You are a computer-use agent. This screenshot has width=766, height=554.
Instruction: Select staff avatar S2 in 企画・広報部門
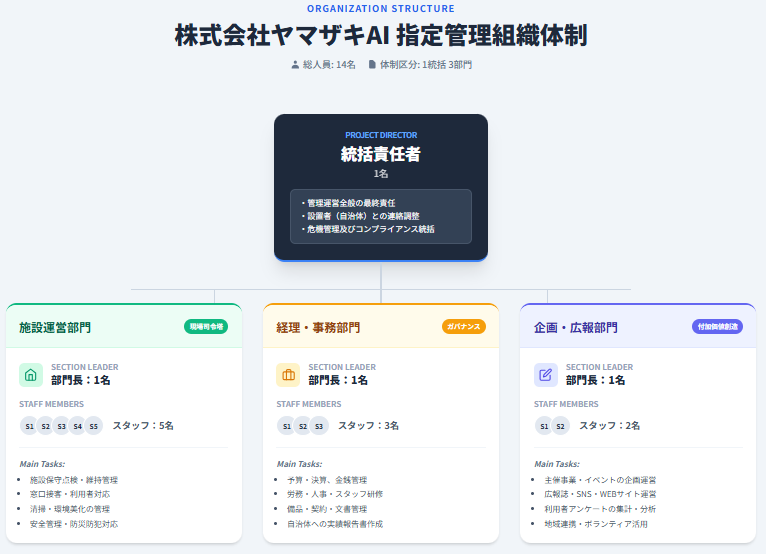click(x=561, y=426)
